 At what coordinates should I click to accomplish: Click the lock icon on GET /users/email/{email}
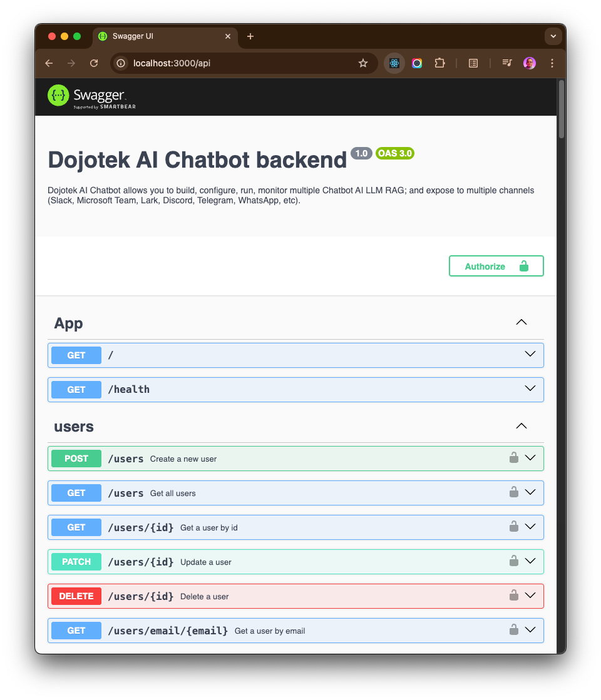click(513, 630)
